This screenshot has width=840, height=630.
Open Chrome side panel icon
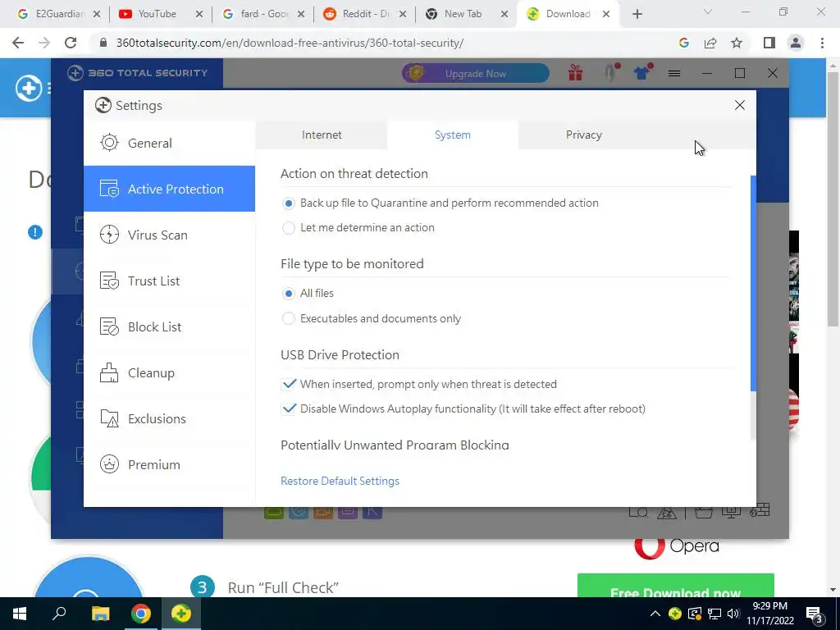point(769,43)
